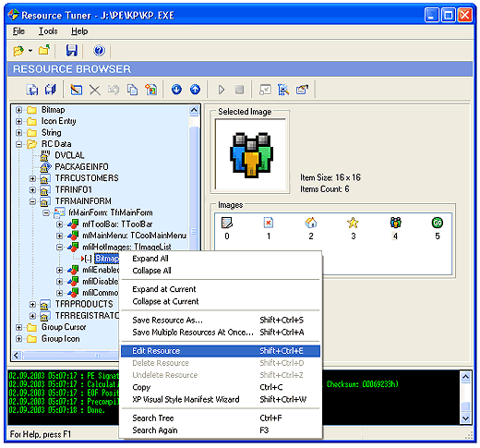480x448 pixels.
Task: Collapse the RC Data folder node
Action: [18, 144]
